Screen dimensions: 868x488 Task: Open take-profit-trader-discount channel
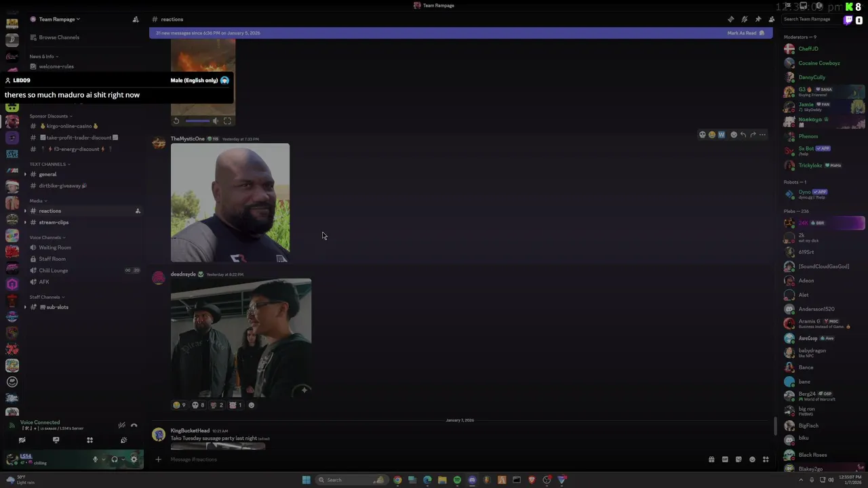79,138
